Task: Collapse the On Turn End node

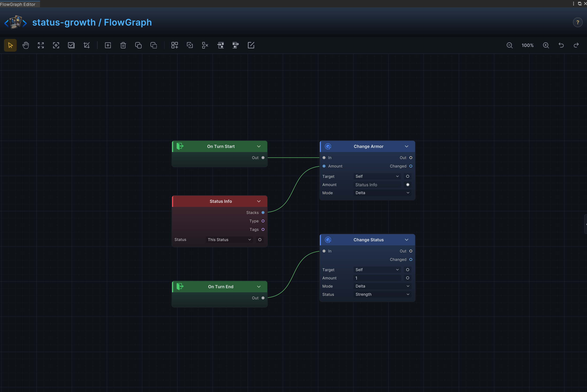Action: 259,287
